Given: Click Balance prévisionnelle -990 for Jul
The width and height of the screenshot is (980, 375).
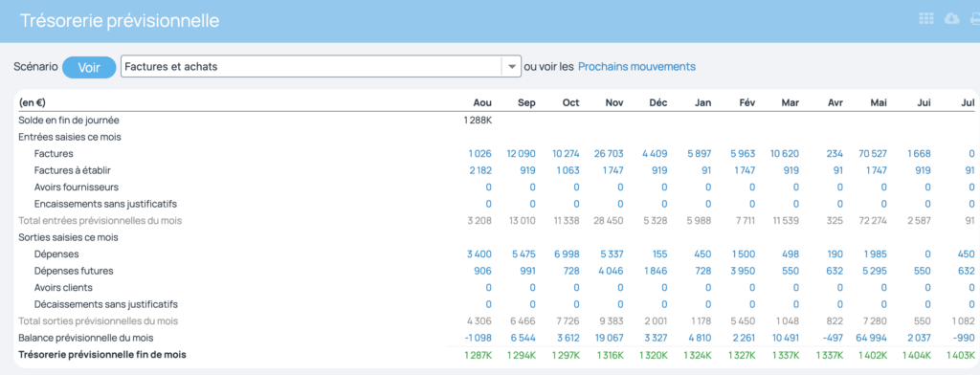Looking at the screenshot, I should tap(963, 338).
